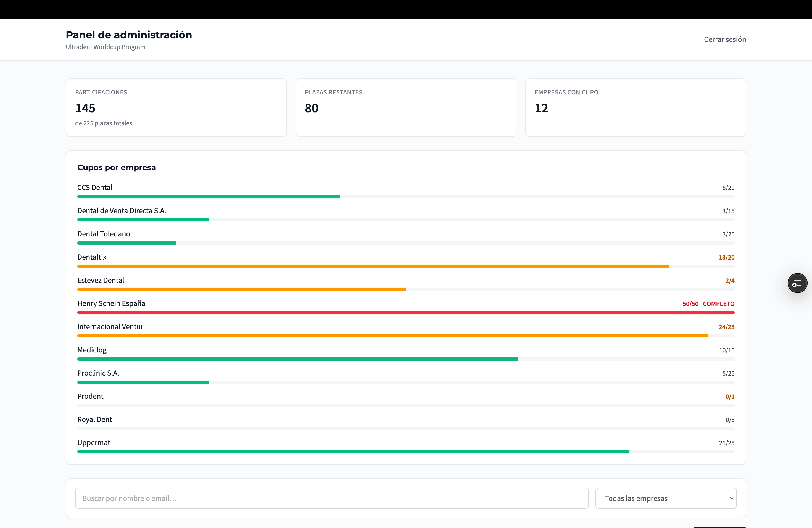This screenshot has height=528, width=812.
Task: Focus the Buscar por nombre o email field
Action: (332, 498)
